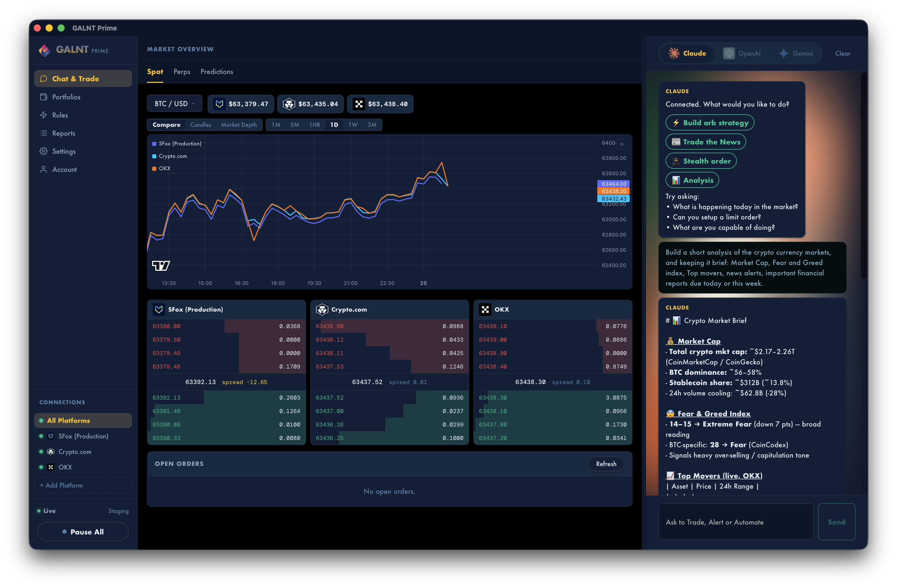This screenshot has width=897, height=588.
Task: Switch environment to Staging mode
Action: click(118, 511)
